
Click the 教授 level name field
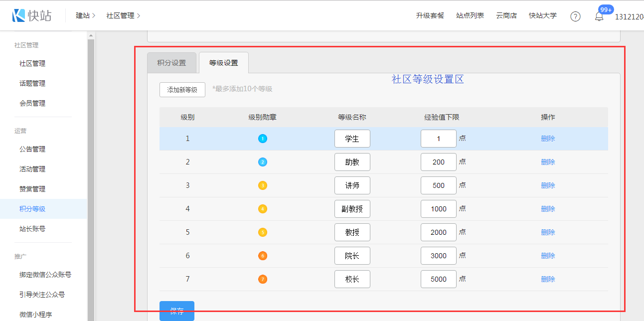click(352, 232)
